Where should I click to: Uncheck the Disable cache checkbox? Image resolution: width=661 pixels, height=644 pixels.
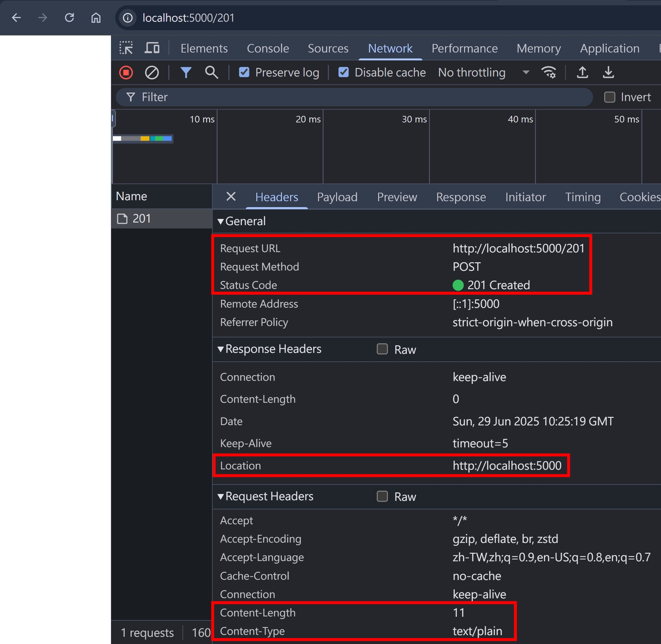pos(343,73)
